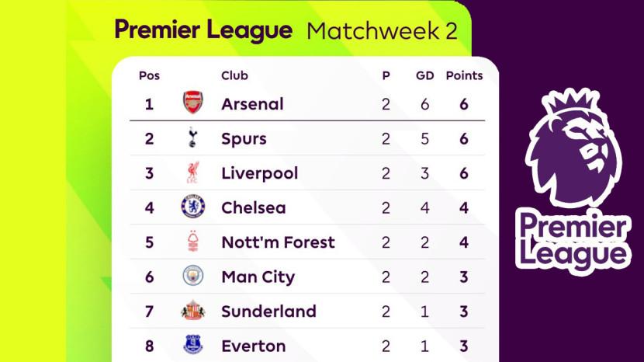Click Man City club name

[x=258, y=277]
